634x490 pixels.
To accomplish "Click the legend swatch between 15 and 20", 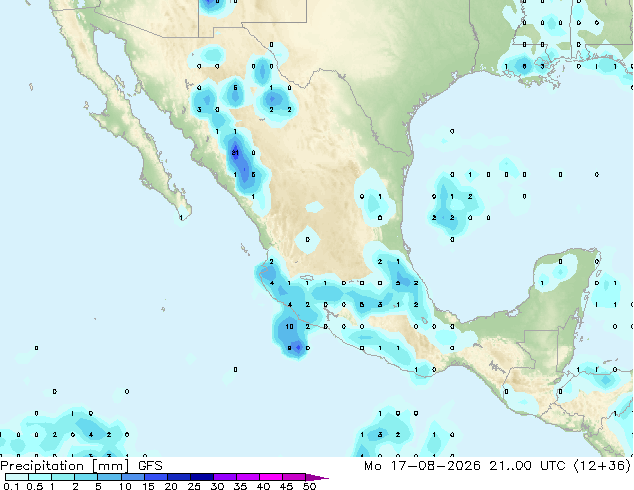I will tap(156, 477).
